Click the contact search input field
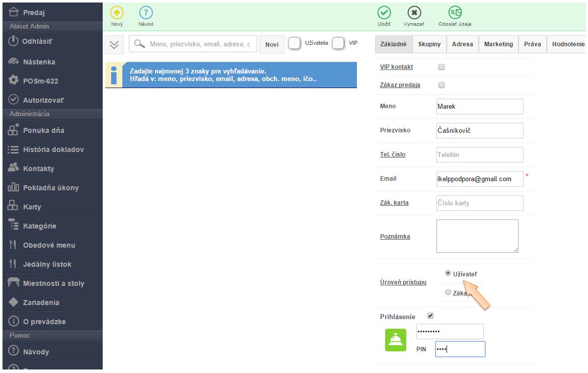This screenshot has height=373, width=588. tap(199, 44)
